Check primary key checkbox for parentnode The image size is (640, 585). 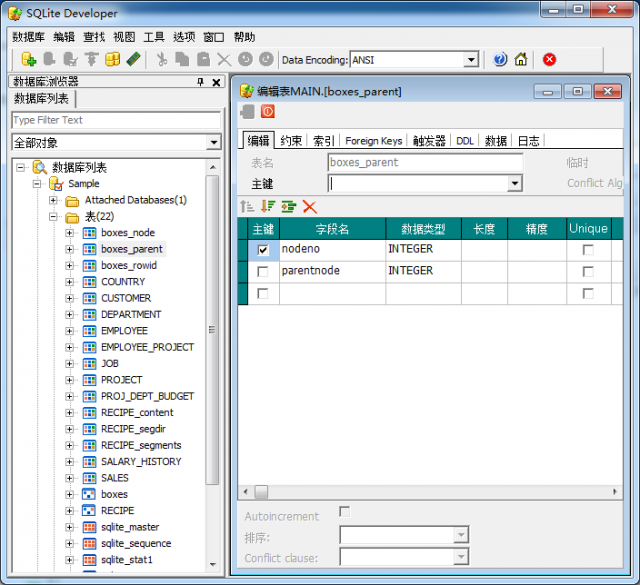263,272
